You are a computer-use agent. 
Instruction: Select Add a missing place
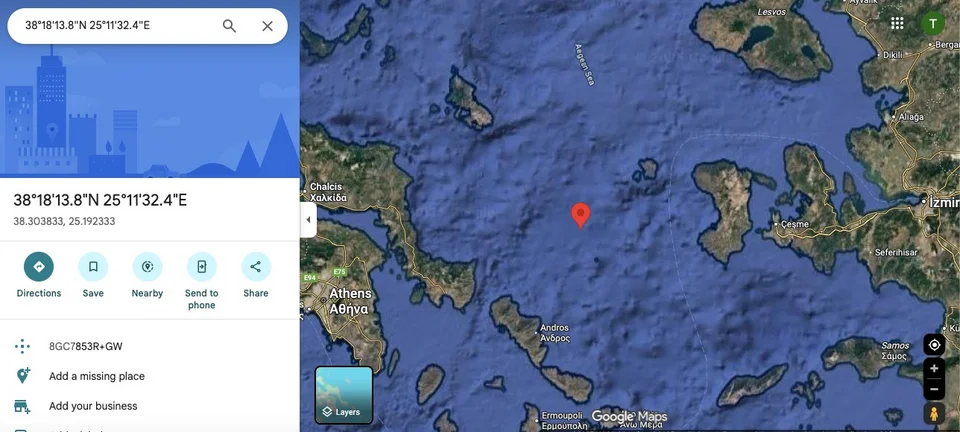[97, 376]
